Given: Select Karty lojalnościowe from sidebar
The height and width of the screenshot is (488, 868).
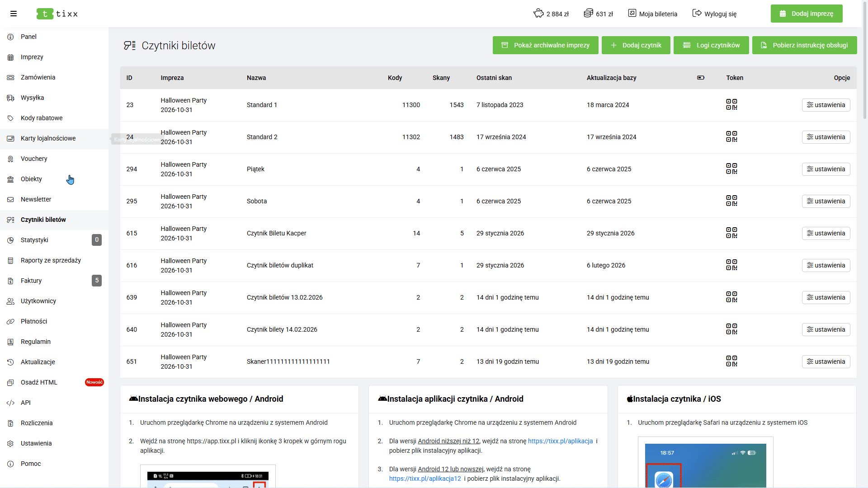Looking at the screenshot, I should (x=48, y=138).
